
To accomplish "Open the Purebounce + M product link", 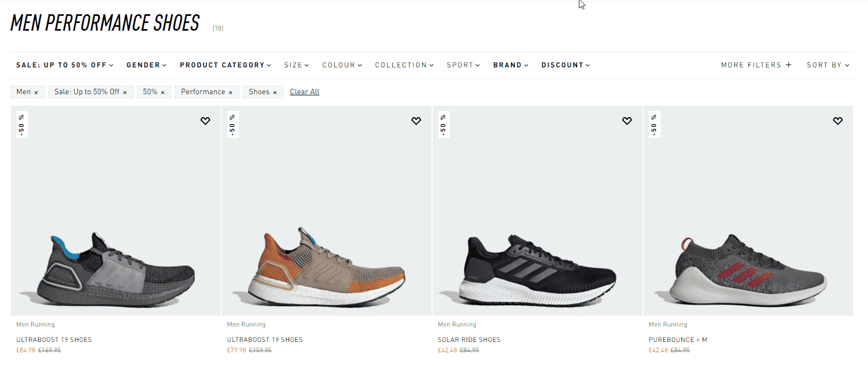I will 678,340.
